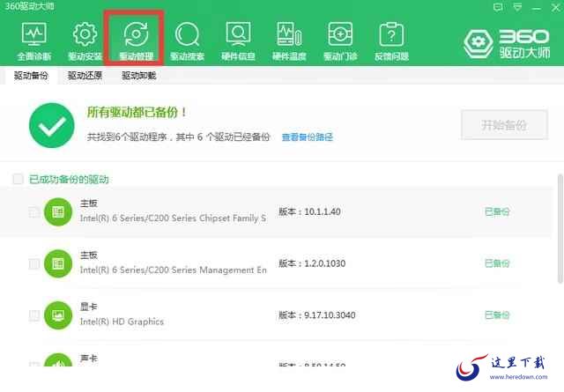The image size is (564, 392).
Task: Minimize the 360驱动大师 window
Action: 537,7
